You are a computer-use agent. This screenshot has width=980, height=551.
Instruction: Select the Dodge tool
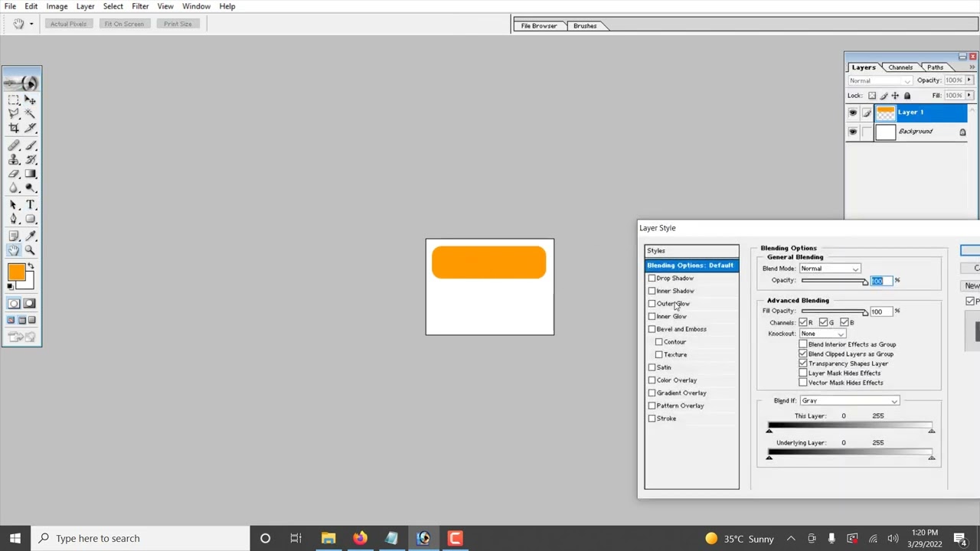(30, 188)
